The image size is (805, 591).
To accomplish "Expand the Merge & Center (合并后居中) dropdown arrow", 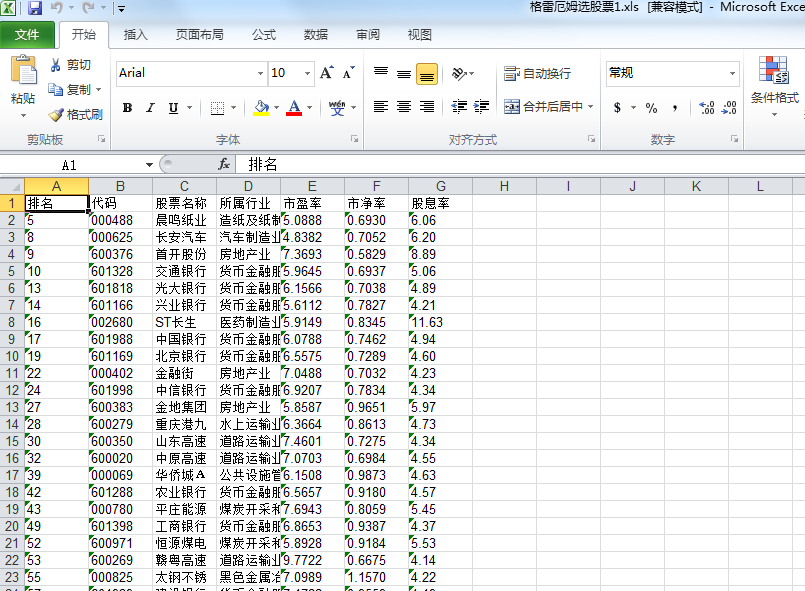I will (590, 106).
